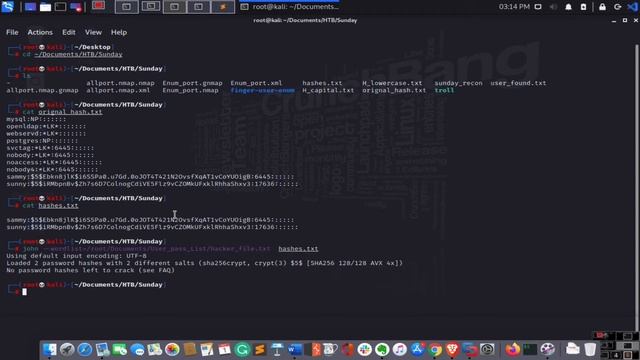Open Music app in the dock
The height and width of the screenshot is (360, 640).
click(x=400, y=349)
